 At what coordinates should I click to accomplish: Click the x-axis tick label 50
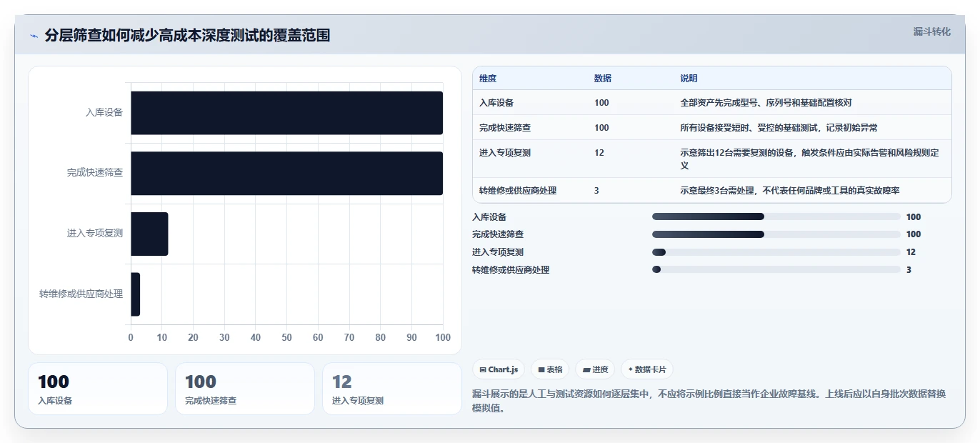[286, 337]
